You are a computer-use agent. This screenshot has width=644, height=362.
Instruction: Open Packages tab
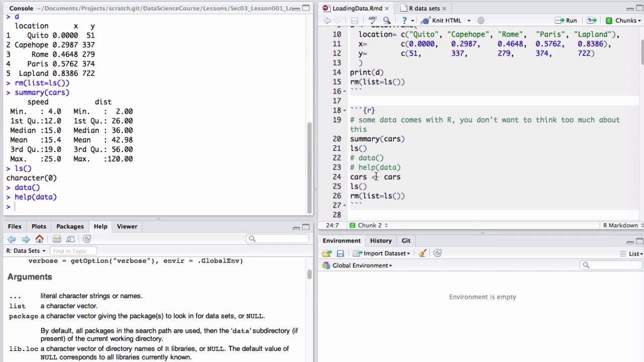[x=70, y=226]
